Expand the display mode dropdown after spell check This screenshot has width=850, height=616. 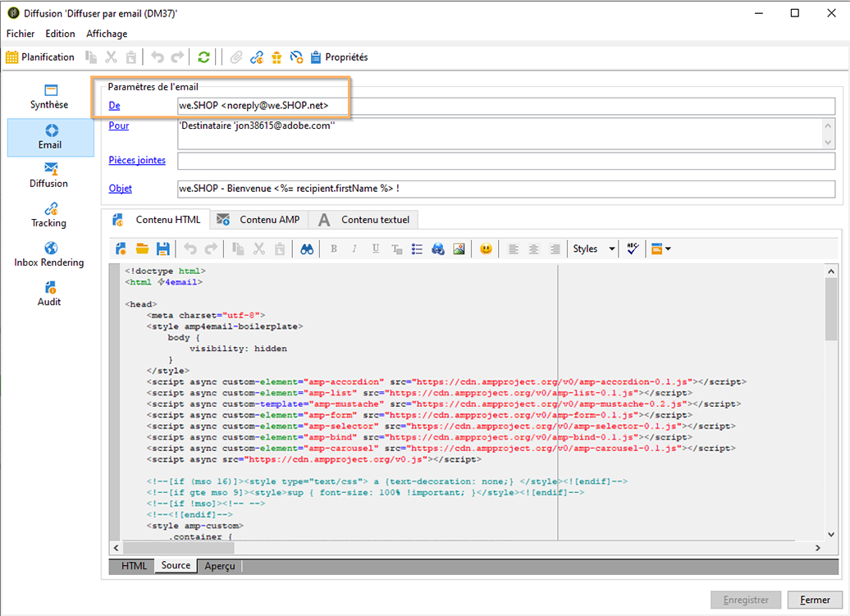click(x=668, y=249)
